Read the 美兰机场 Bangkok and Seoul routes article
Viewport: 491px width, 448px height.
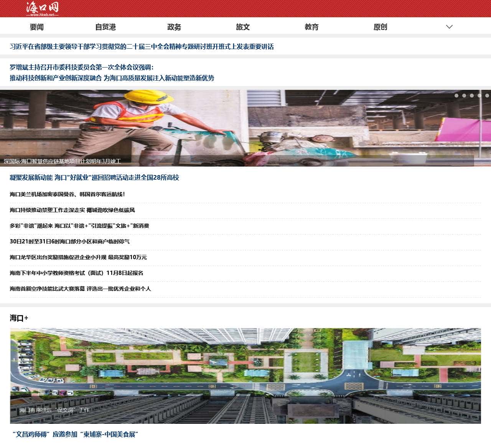(x=67, y=194)
